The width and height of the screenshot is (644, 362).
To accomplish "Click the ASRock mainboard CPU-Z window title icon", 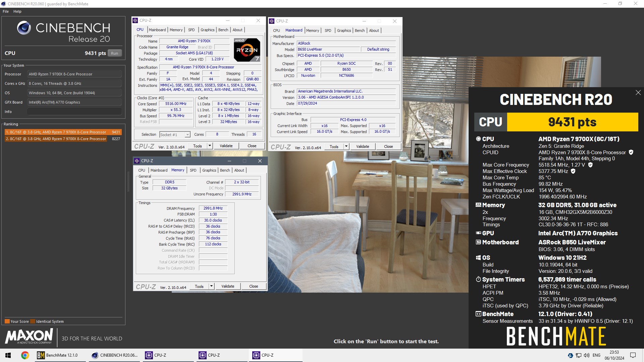I will point(272,21).
